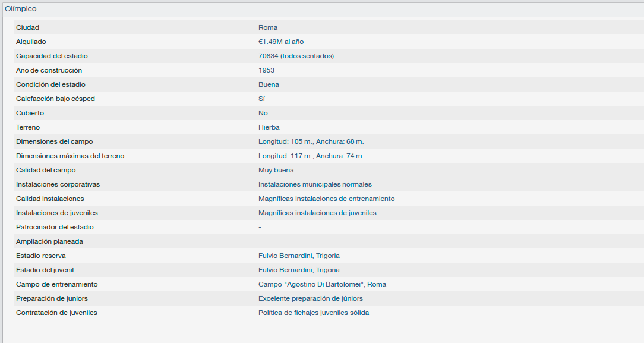Open Campo "Agostino Di Bartolomei", Roma link
The width and height of the screenshot is (644, 343).
(x=322, y=284)
